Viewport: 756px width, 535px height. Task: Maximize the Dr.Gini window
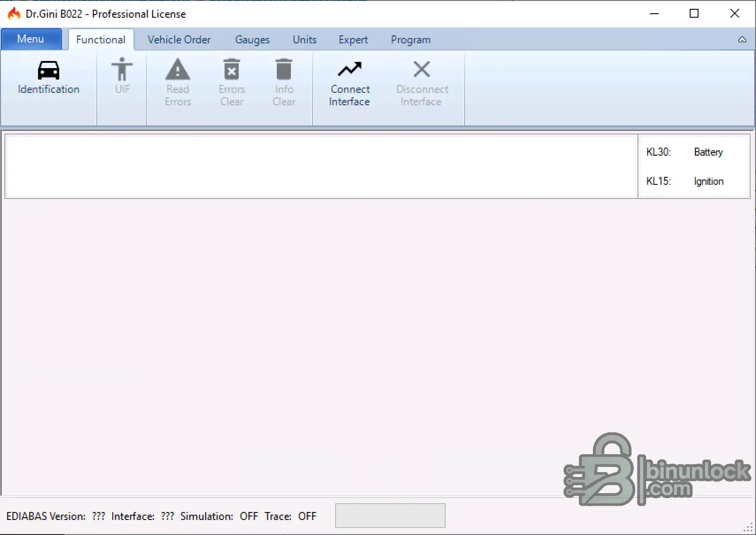click(694, 14)
